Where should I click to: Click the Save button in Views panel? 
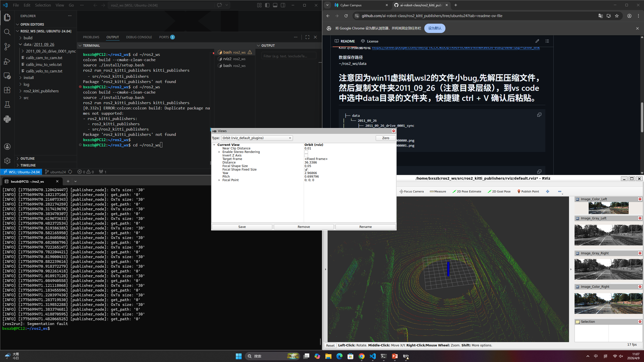point(242,227)
